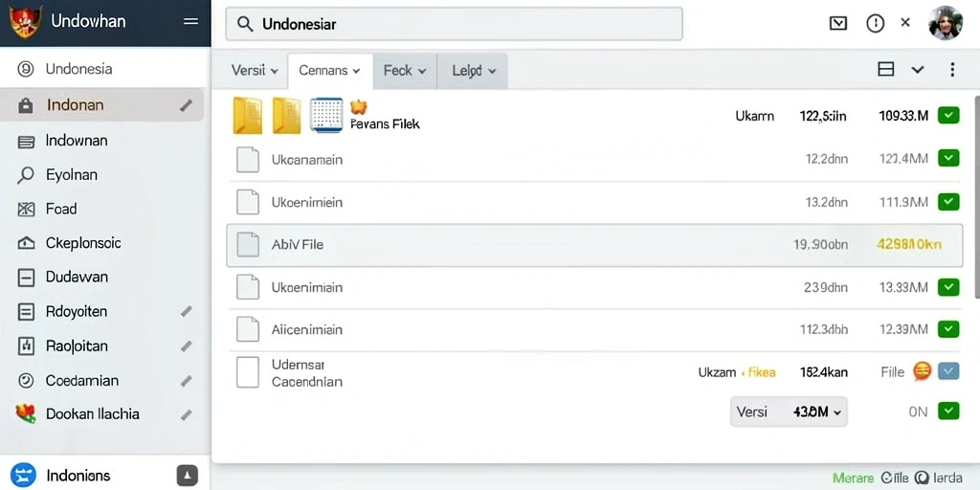Open the Versii tab menu
This screenshot has width=980, height=490.
click(x=254, y=71)
